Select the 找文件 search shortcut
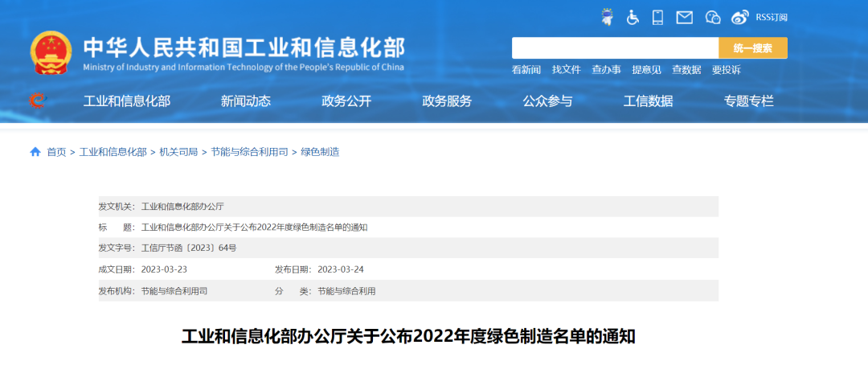The image size is (868, 390). point(567,70)
